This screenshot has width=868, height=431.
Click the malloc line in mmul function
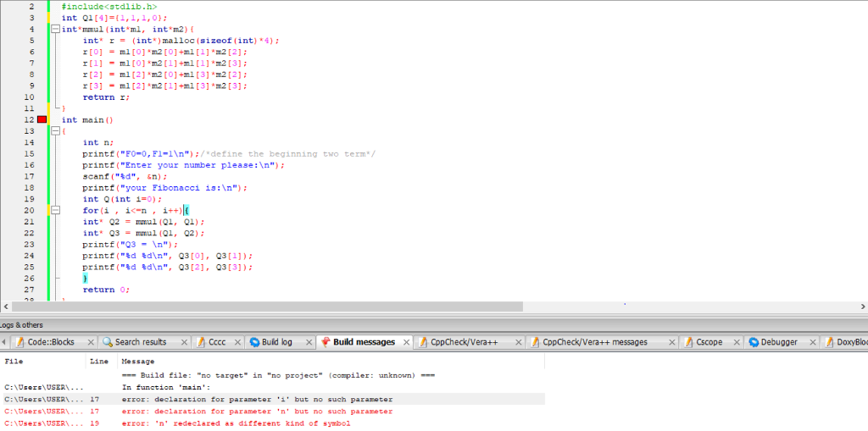point(181,41)
